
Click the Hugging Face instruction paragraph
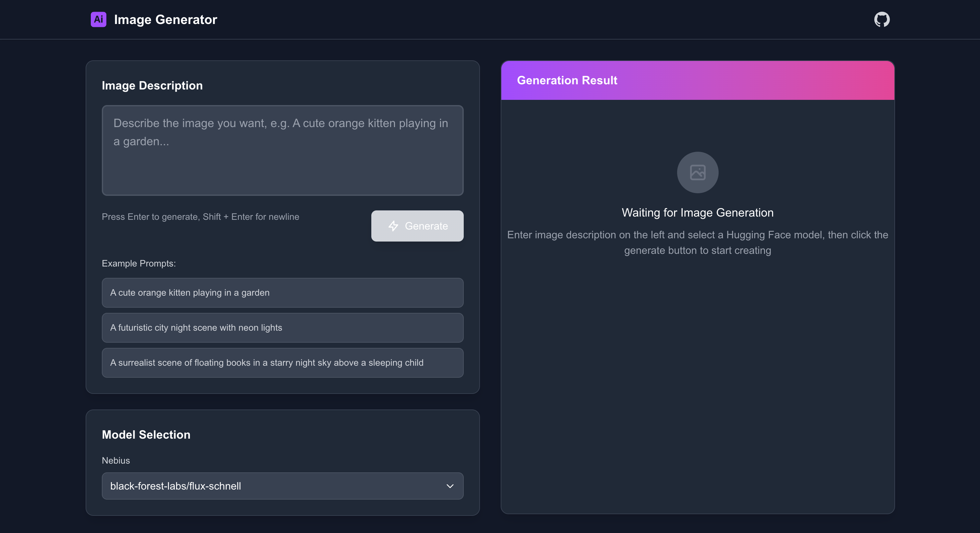(697, 242)
